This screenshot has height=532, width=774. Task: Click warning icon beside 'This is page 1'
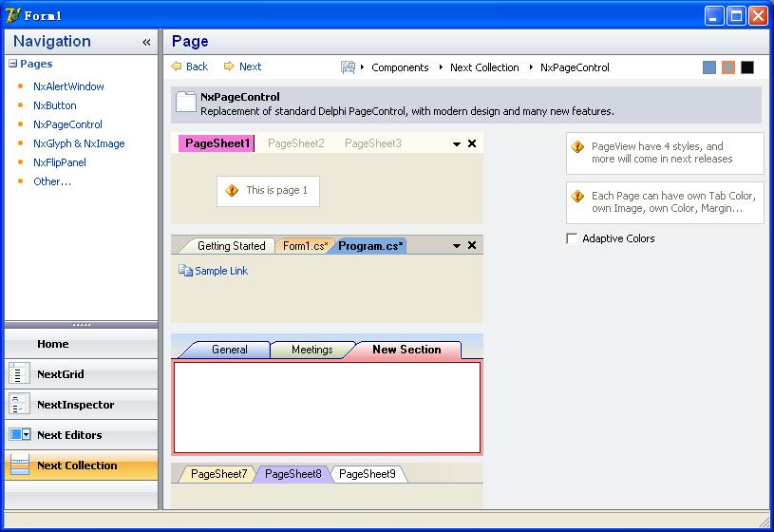tap(232, 191)
